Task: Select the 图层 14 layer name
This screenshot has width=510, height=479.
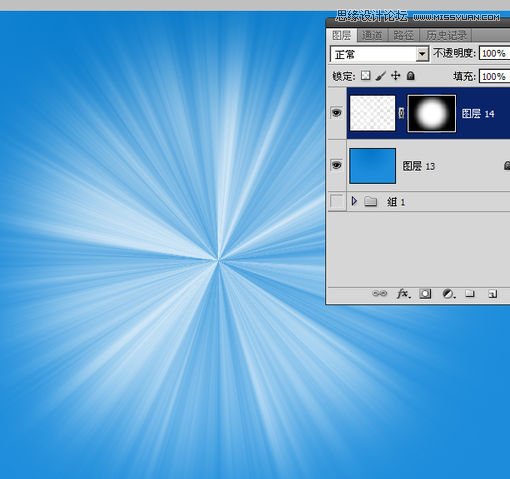Action: click(478, 114)
